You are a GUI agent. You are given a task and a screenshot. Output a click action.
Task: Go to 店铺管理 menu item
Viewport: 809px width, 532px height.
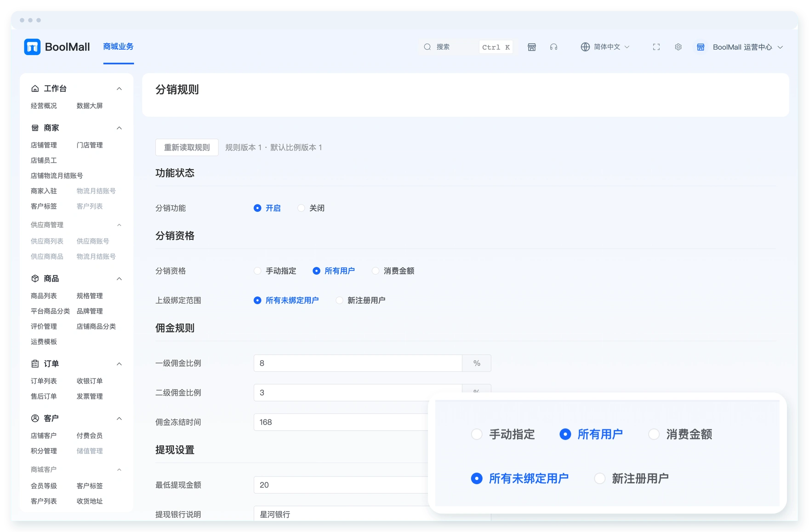point(44,145)
